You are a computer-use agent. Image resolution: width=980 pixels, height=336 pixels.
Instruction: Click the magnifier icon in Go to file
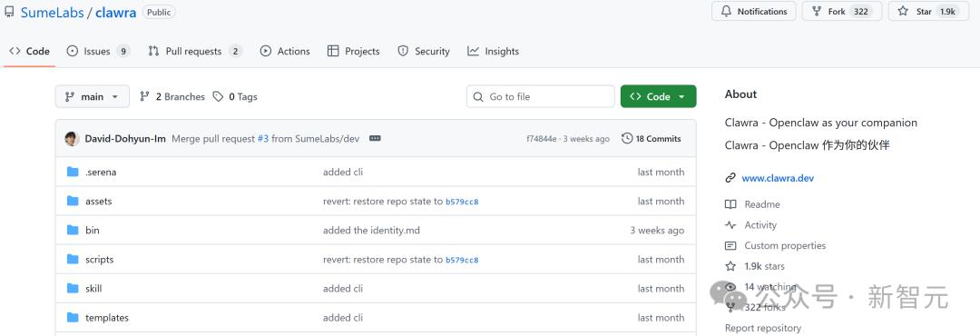coord(478,97)
